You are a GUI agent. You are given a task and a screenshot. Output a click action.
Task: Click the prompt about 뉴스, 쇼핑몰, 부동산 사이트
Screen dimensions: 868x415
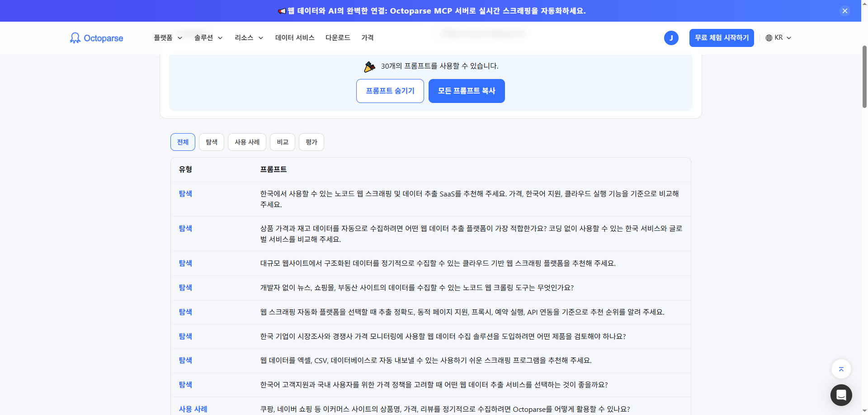(x=417, y=288)
